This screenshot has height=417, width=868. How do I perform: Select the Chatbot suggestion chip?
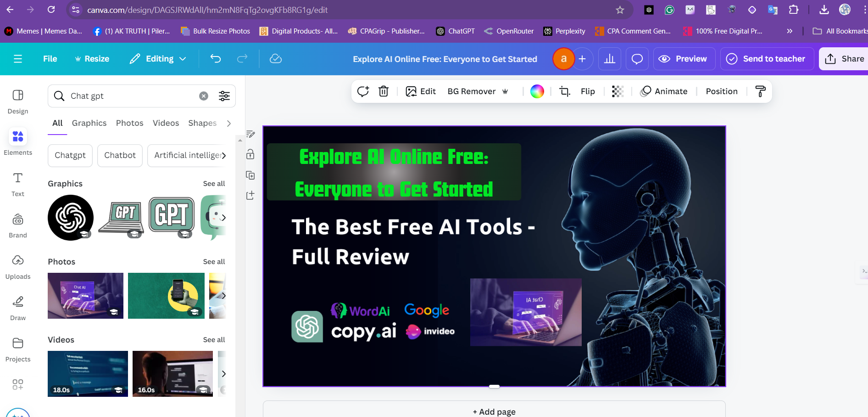tap(120, 156)
